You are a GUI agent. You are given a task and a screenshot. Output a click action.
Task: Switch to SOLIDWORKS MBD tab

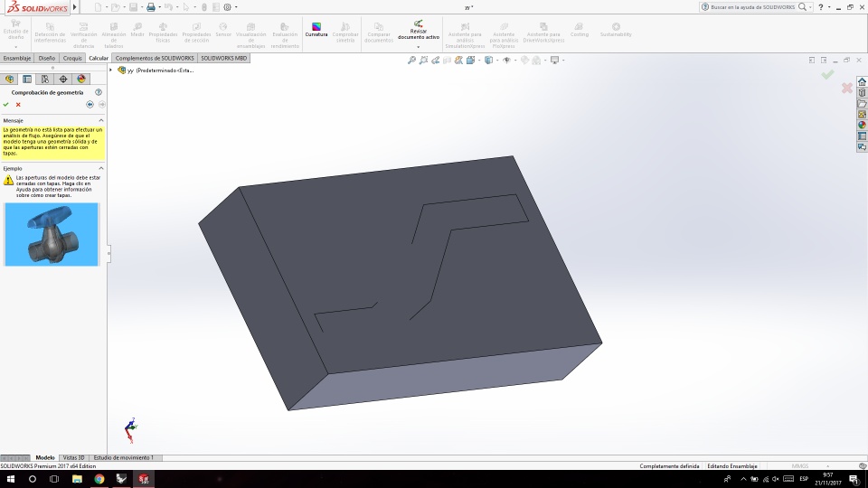pos(223,58)
